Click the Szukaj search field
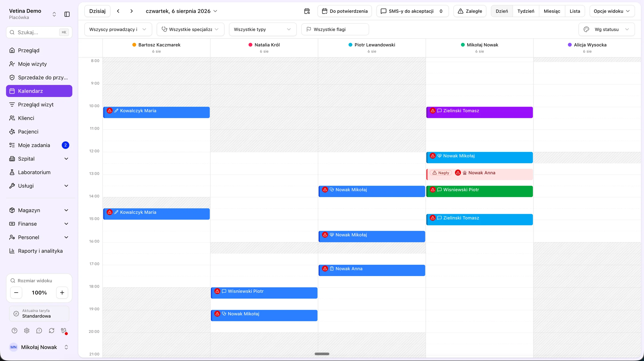The image size is (644, 361). pos(39,32)
